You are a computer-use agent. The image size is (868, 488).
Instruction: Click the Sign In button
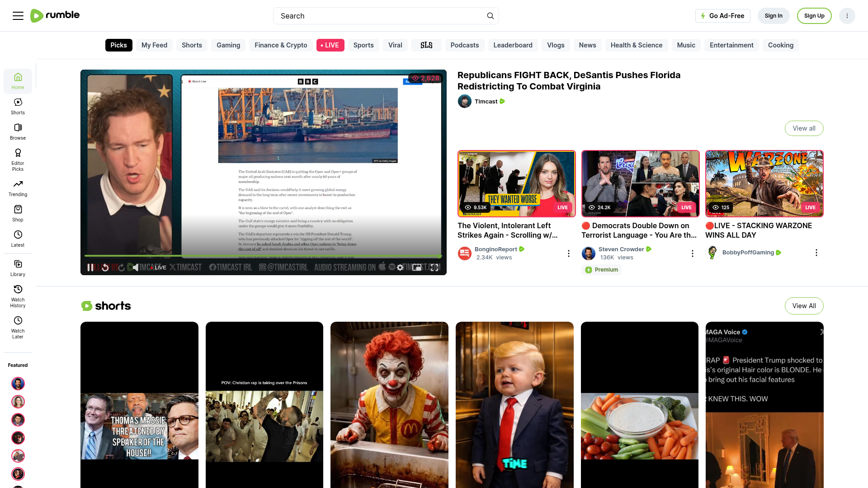[774, 16]
